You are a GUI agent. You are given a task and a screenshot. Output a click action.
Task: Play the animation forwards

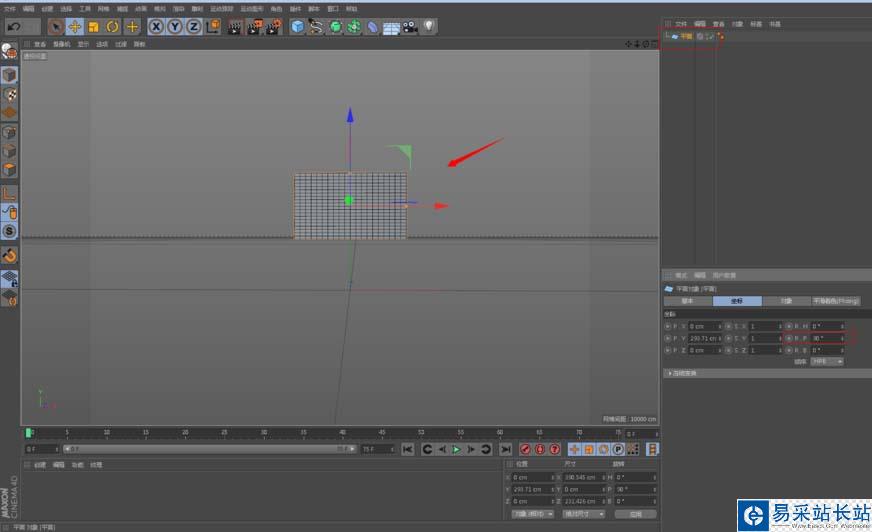pyautogui.click(x=456, y=449)
